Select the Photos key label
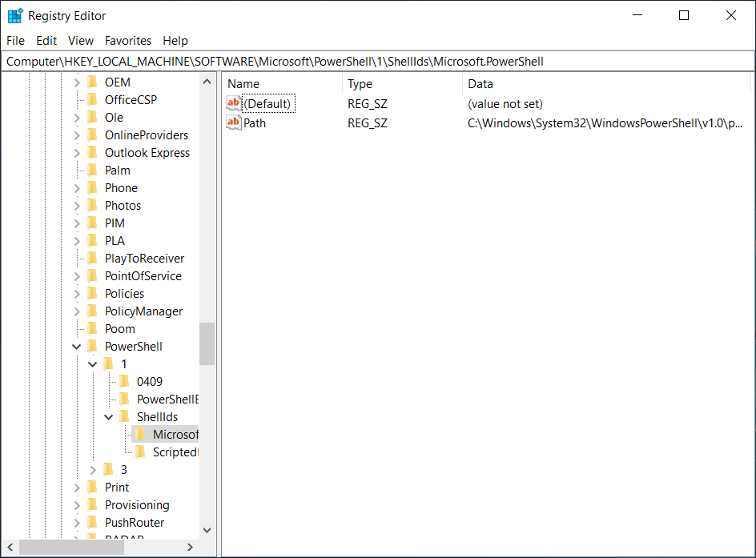The width and height of the screenshot is (756, 558). [123, 205]
